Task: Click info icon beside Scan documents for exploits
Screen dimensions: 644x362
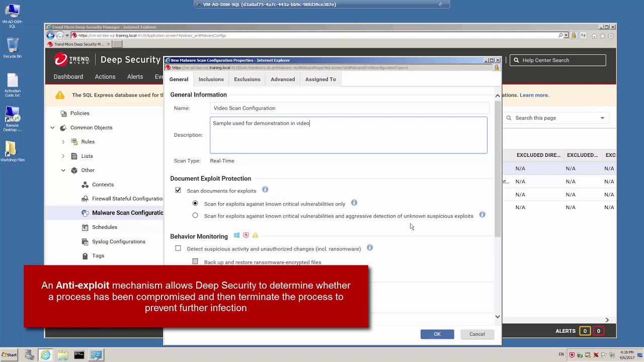Action: 265,190
